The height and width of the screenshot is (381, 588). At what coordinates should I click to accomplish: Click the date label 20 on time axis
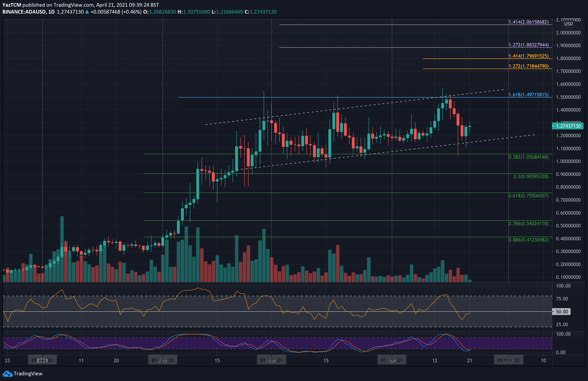click(x=116, y=361)
